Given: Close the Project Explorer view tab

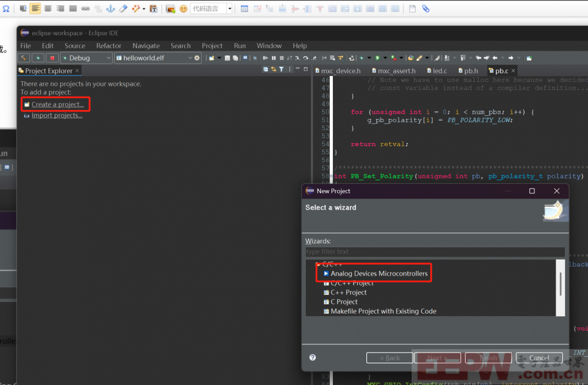Looking at the screenshot, I should [77, 71].
